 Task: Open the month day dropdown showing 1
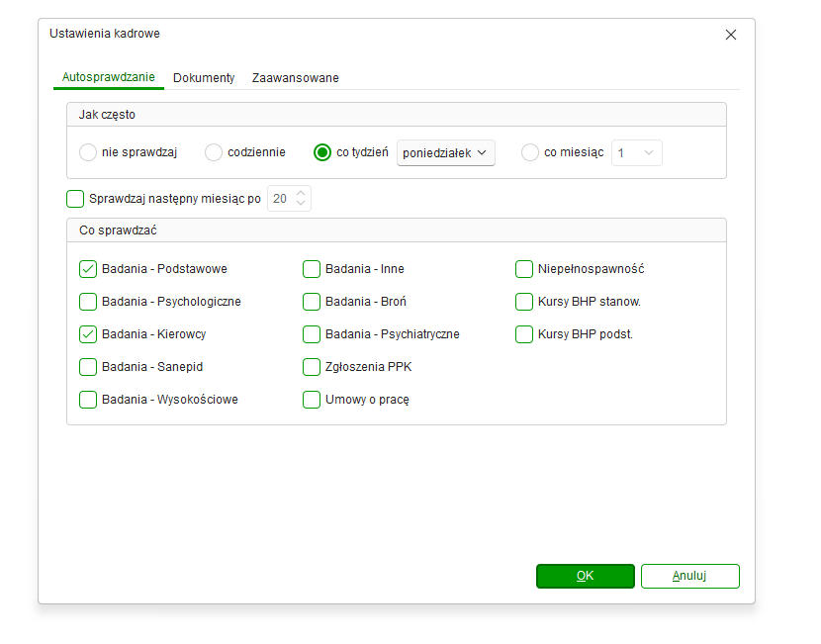coord(637,153)
